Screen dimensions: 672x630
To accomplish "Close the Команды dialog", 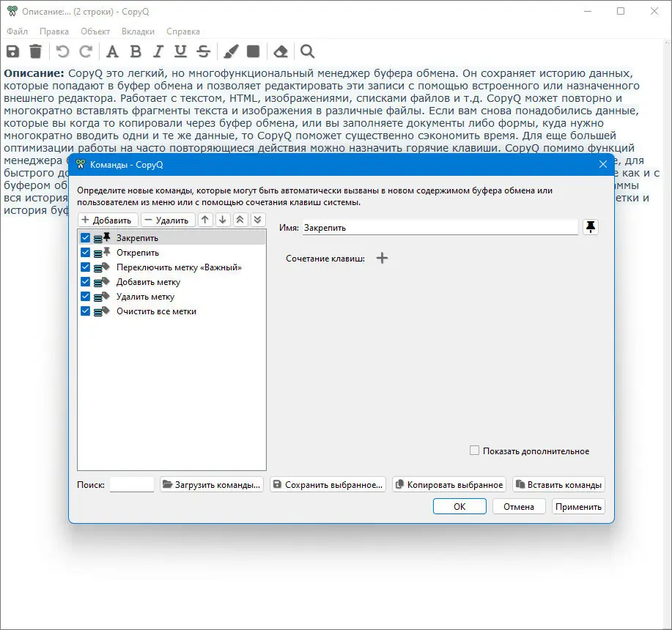I will pos(603,165).
